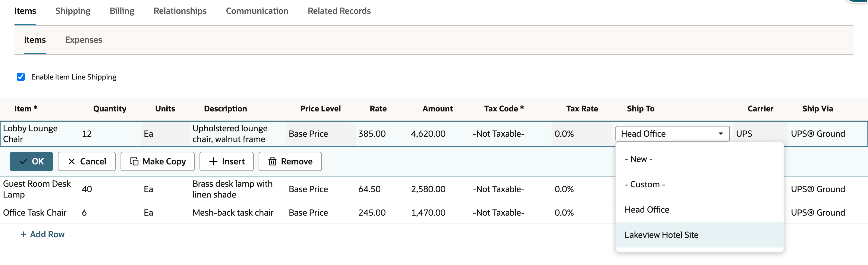Open the Ship To Head Office dropdown
The width and height of the screenshot is (868, 265).
click(672, 134)
